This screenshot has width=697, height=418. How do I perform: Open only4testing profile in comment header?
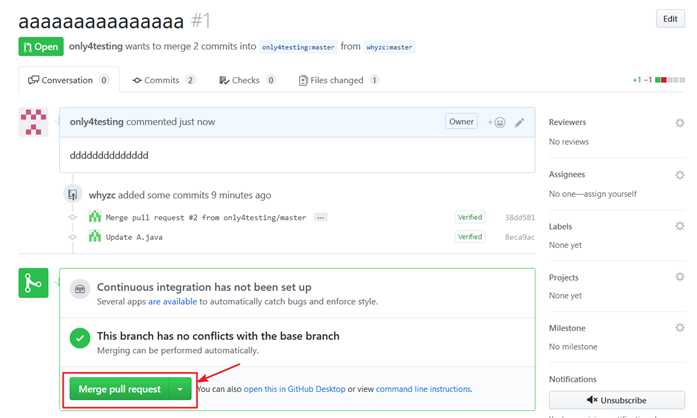[x=96, y=121]
